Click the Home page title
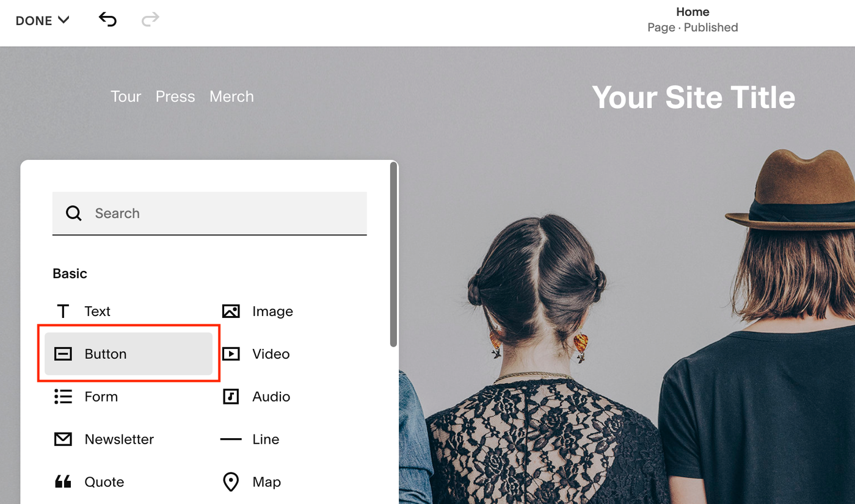855x504 pixels. 693,12
